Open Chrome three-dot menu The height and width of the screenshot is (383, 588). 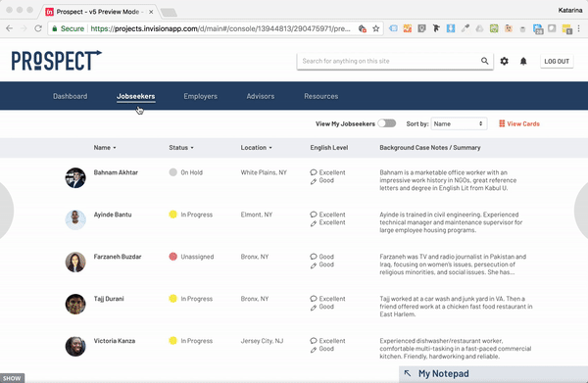579,28
